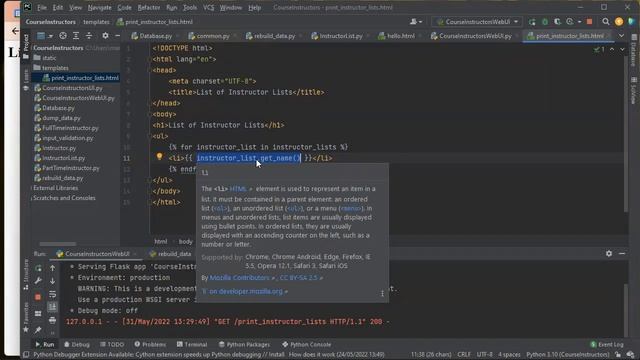Open the Event Log

coord(607,344)
